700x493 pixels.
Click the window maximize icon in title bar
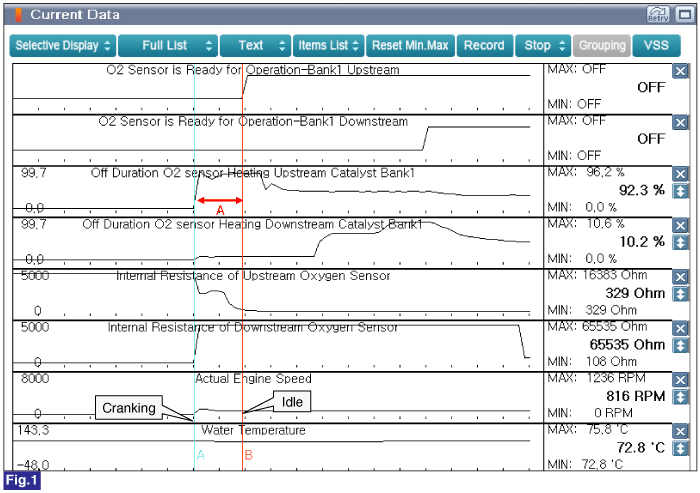(684, 14)
